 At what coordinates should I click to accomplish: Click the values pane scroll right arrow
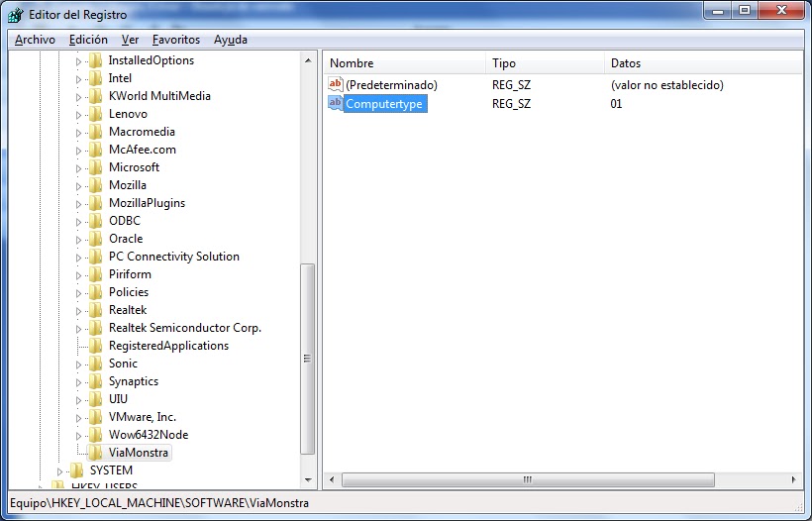tap(794, 480)
